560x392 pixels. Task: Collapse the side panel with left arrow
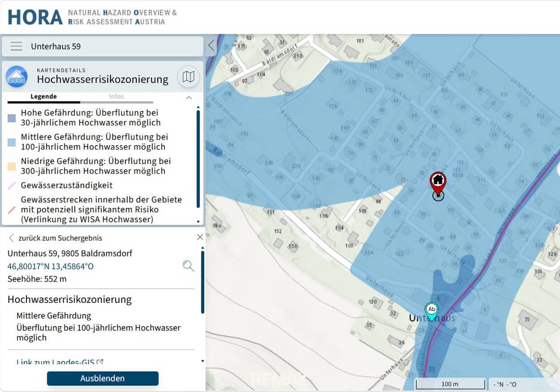(212, 46)
